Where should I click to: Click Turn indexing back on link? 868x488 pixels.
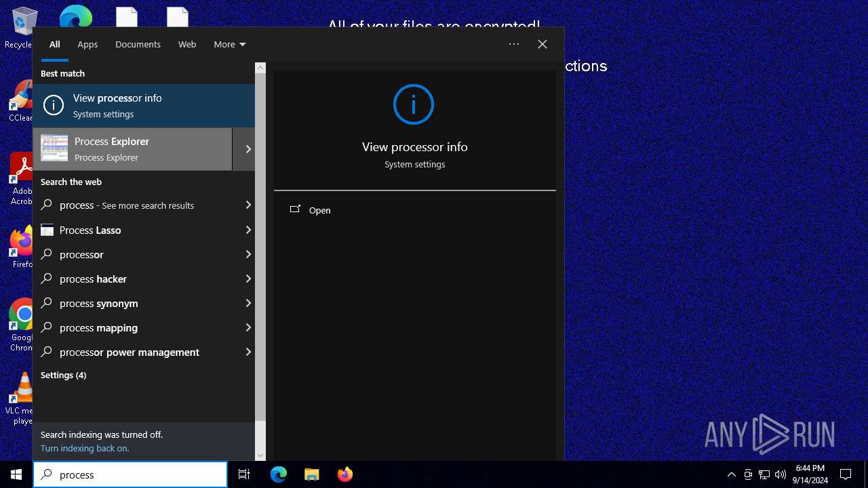[85, 448]
